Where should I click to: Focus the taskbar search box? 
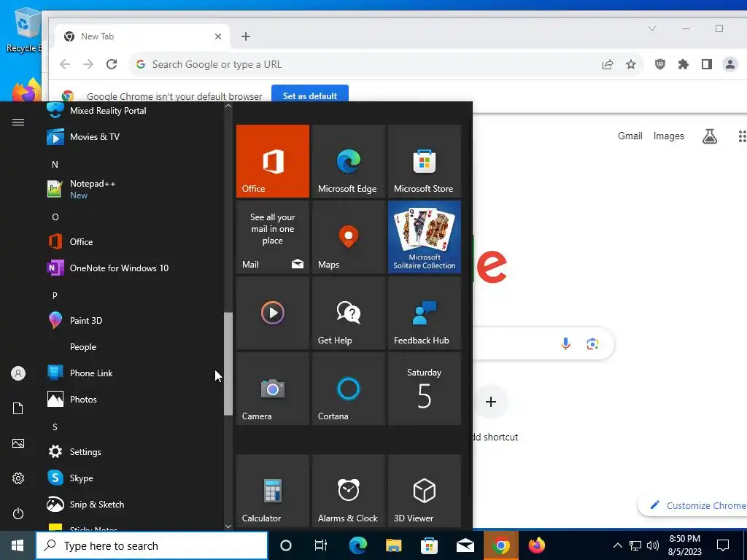pyautogui.click(x=152, y=545)
